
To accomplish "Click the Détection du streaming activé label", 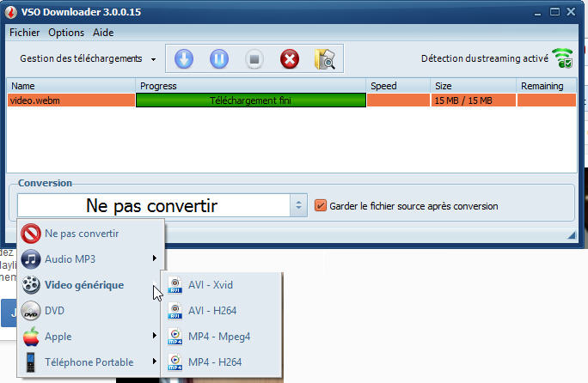I will pos(485,58).
